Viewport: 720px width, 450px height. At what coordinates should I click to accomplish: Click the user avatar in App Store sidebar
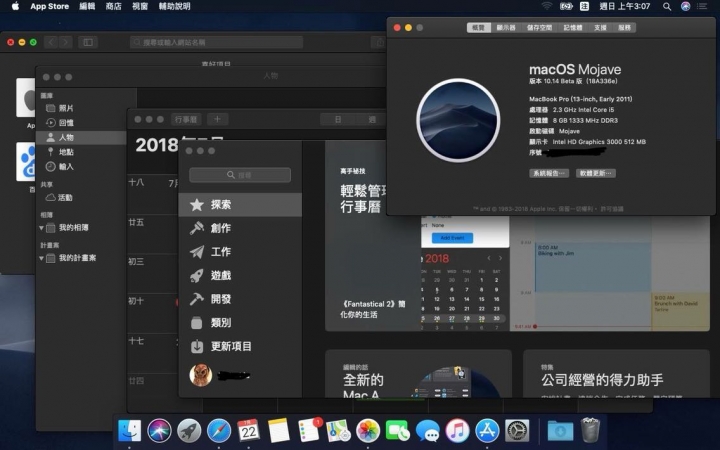[201, 375]
